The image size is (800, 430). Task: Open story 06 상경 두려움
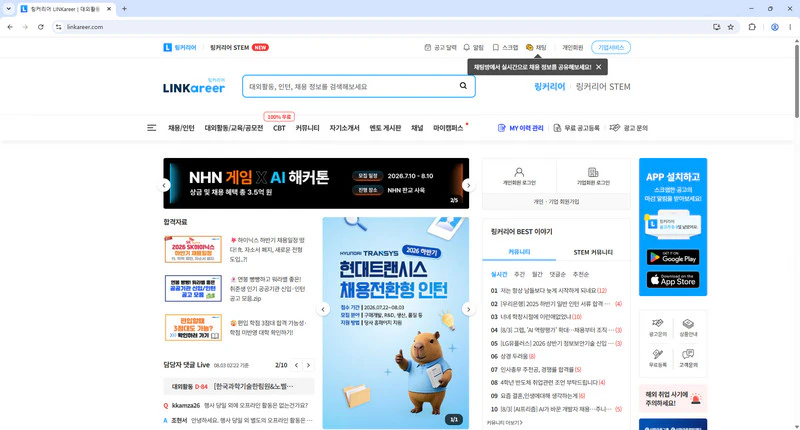click(x=513, y=356)
